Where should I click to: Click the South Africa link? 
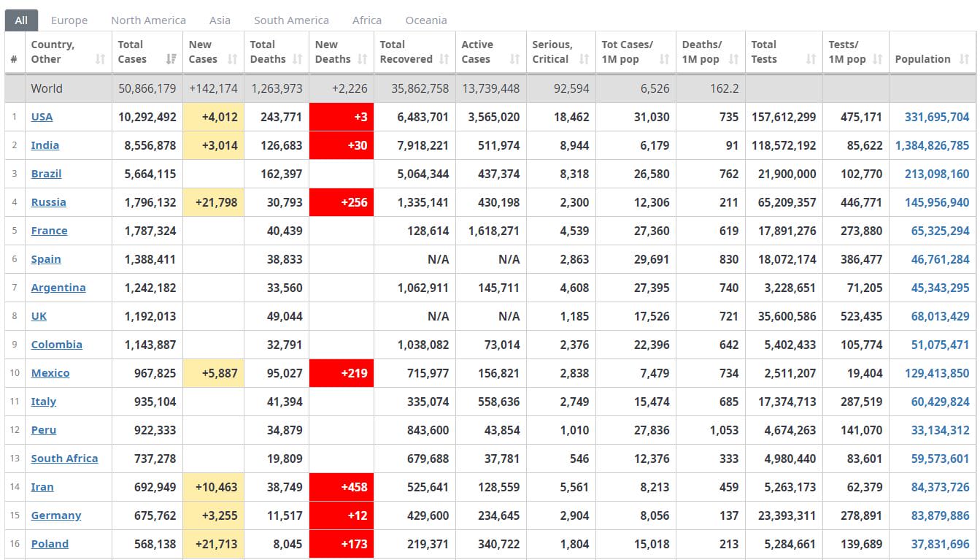tap(64, 459)
